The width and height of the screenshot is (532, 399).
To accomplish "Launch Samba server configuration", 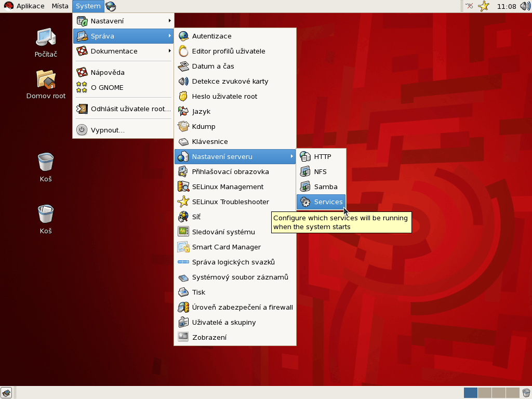I will (x=321, y=187).
